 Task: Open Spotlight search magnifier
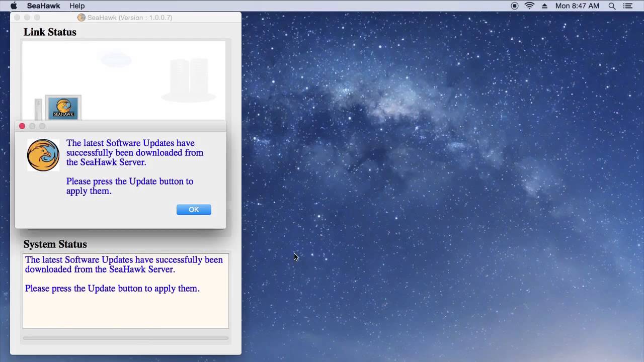612,6
